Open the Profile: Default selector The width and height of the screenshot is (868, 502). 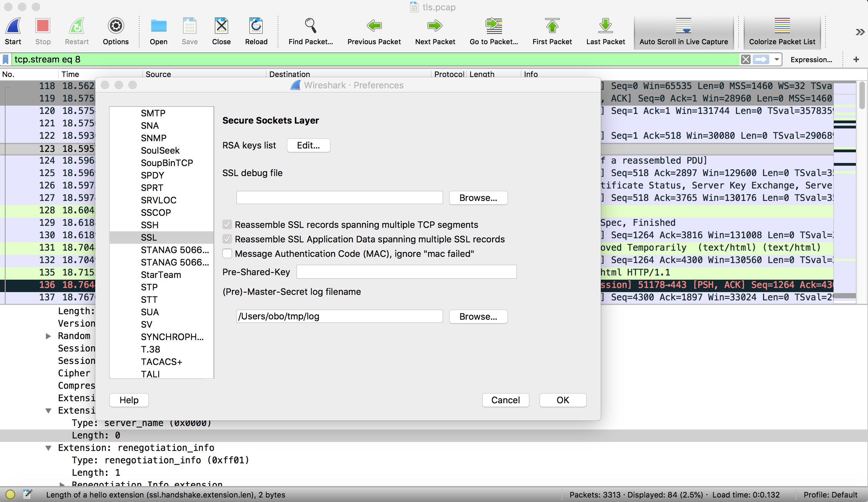[830, 495]
